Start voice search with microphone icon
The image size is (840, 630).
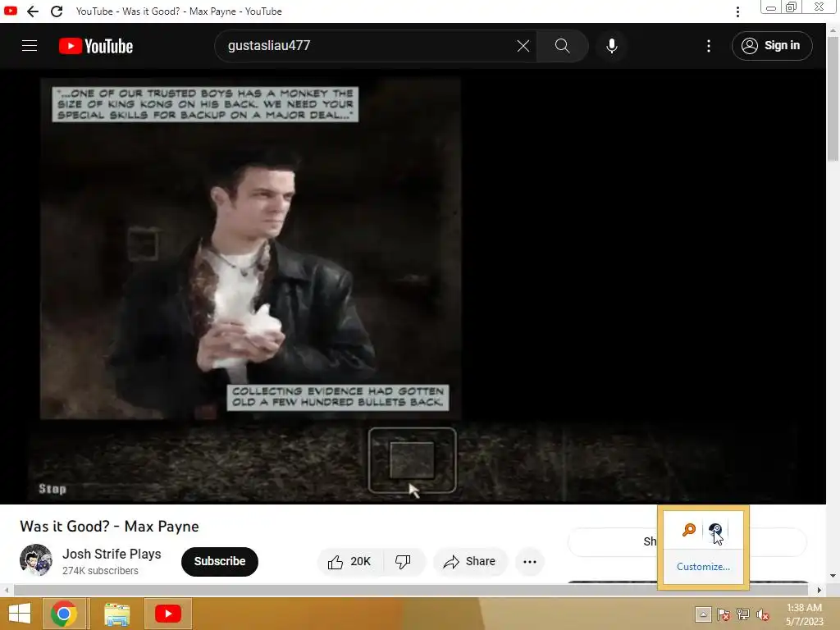click(612, 46)
